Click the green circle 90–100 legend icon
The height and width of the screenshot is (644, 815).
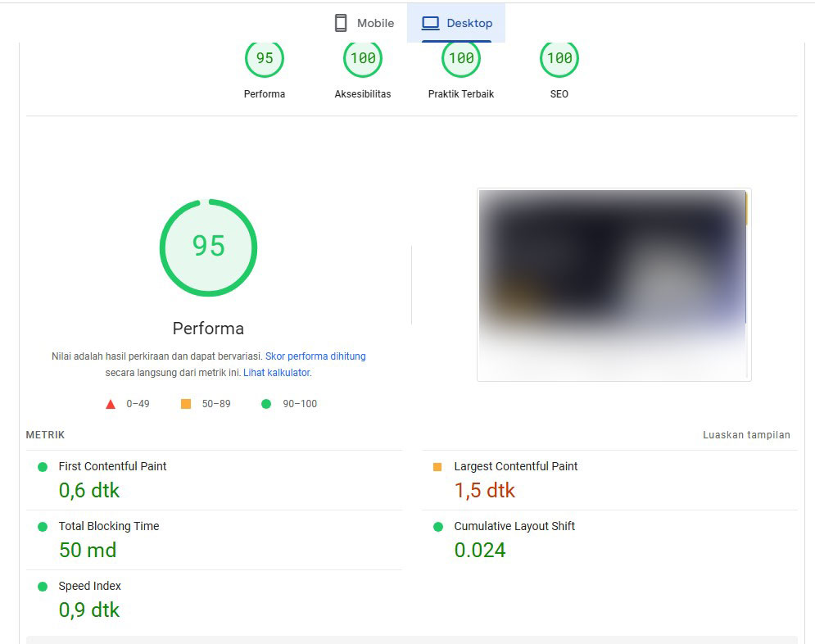tap(265, 404)
